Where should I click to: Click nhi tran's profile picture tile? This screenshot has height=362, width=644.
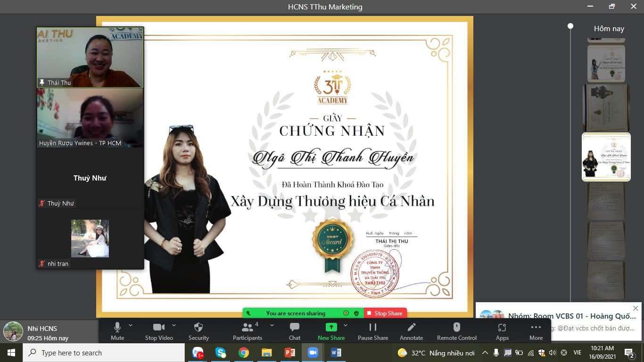(90, 238)
